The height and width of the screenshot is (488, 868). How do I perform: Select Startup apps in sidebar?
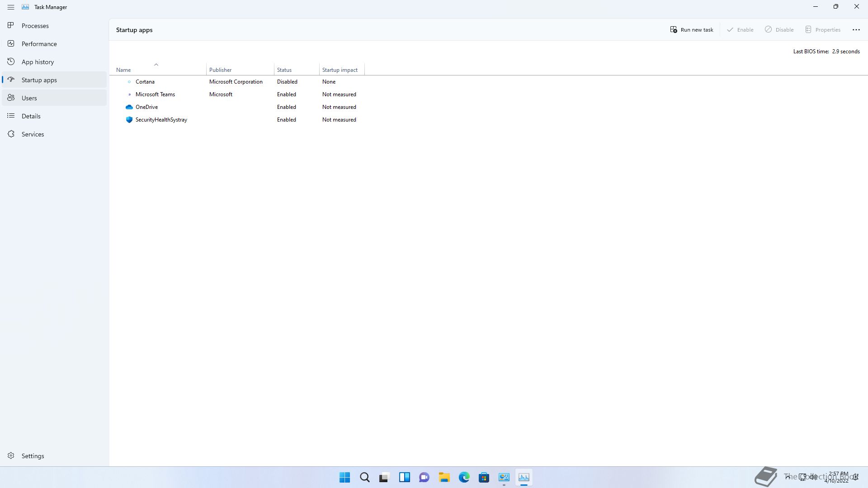point(54,80)
